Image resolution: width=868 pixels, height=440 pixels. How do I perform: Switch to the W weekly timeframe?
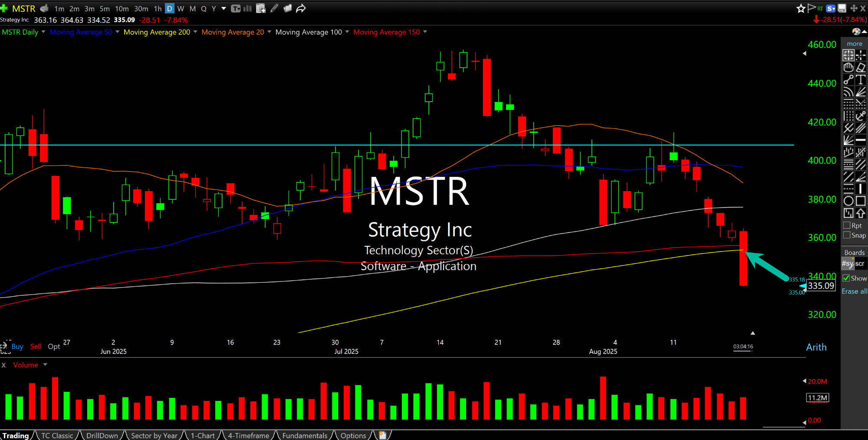click(x=181, y=9)
